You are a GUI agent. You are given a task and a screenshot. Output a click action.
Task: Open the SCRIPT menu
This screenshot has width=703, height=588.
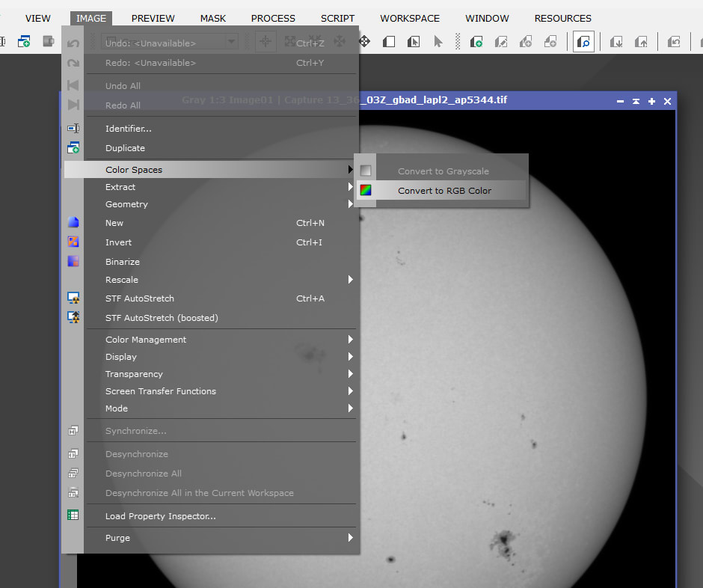tap(337, 19)
